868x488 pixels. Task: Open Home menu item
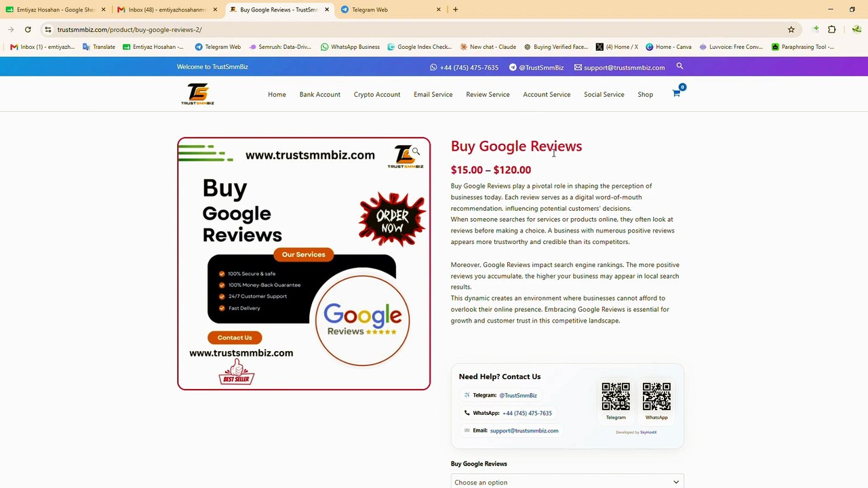coord(277,94)
